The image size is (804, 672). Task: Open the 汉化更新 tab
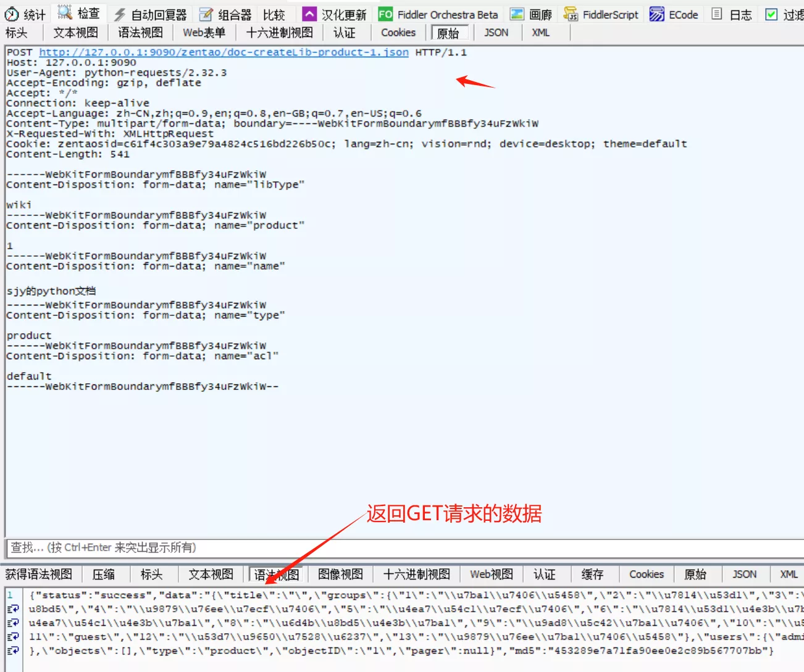pos(335,14)
